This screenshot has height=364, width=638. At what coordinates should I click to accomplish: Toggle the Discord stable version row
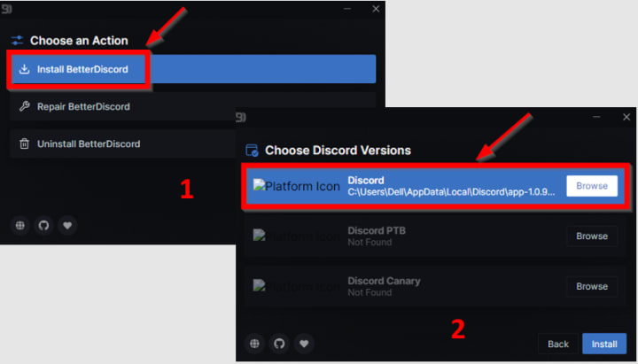click(435, 186)
